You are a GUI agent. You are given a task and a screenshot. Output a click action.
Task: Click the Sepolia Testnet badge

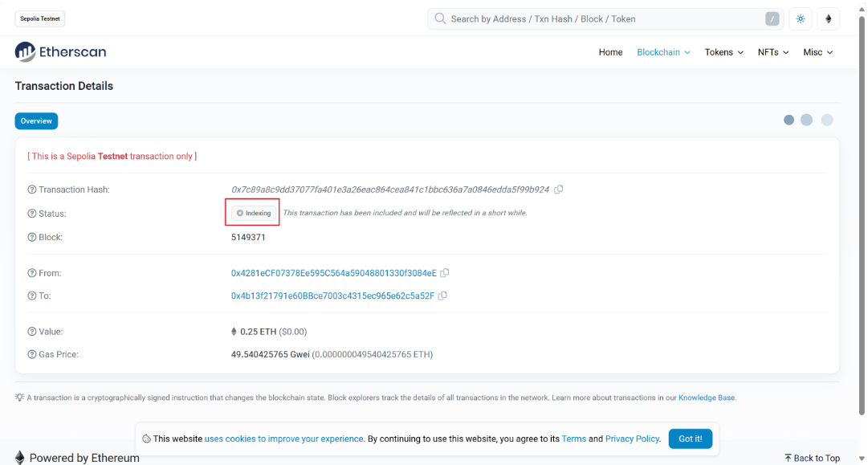click(x=40, y=18)
